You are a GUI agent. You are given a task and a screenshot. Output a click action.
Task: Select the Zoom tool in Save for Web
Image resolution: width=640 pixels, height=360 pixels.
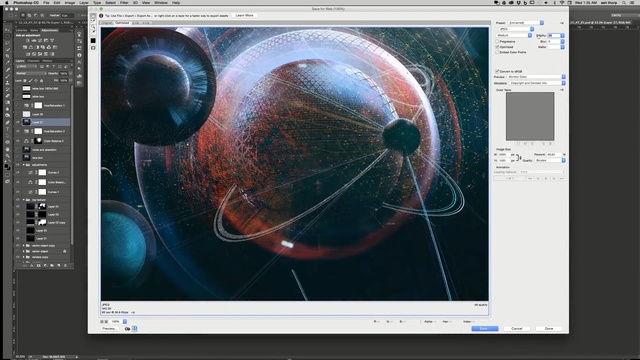[x=93, y=27]
